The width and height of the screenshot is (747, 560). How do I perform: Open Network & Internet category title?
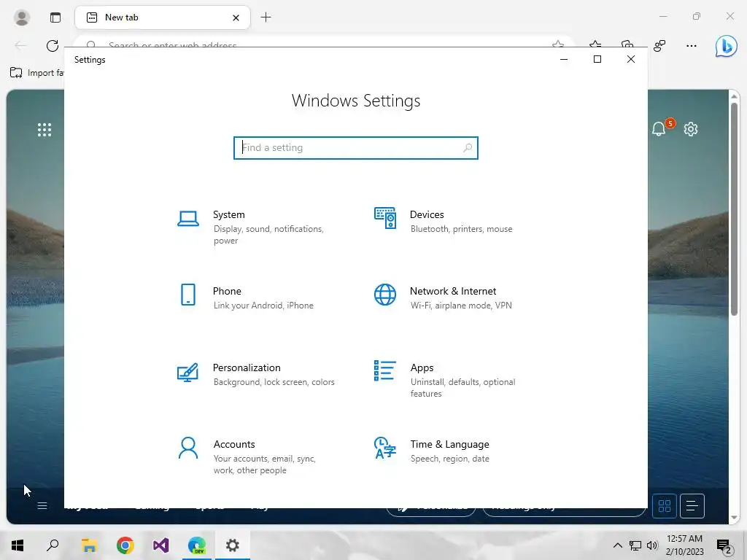(x=453, y=292)
